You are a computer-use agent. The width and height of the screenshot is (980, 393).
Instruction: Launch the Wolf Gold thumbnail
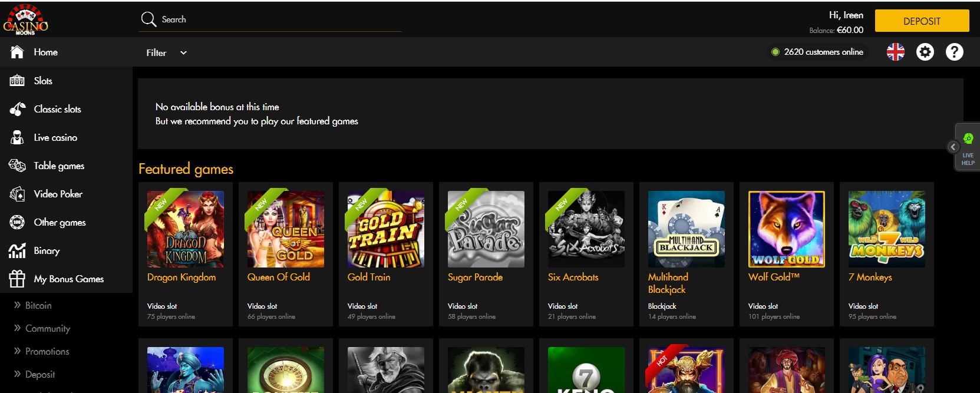point(787,229)
